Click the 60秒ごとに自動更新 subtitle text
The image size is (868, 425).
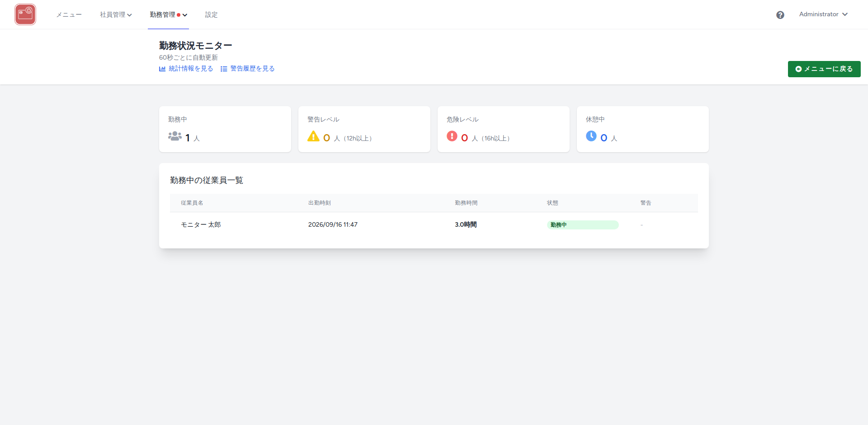point(189,57)
